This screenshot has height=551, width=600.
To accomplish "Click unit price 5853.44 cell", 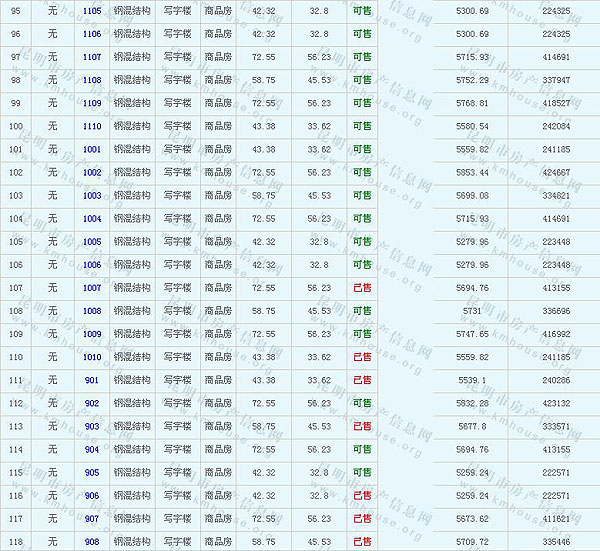I will 470,172.
